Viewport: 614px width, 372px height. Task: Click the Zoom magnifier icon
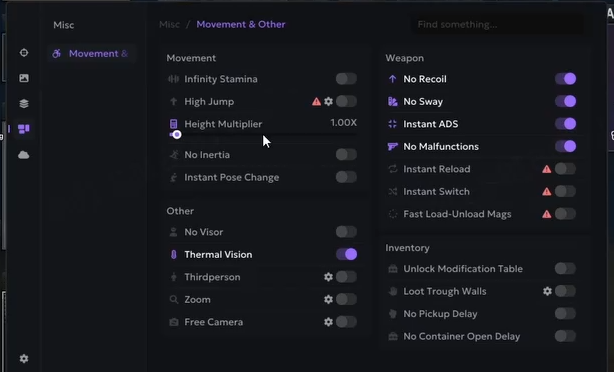click(173, 300)
